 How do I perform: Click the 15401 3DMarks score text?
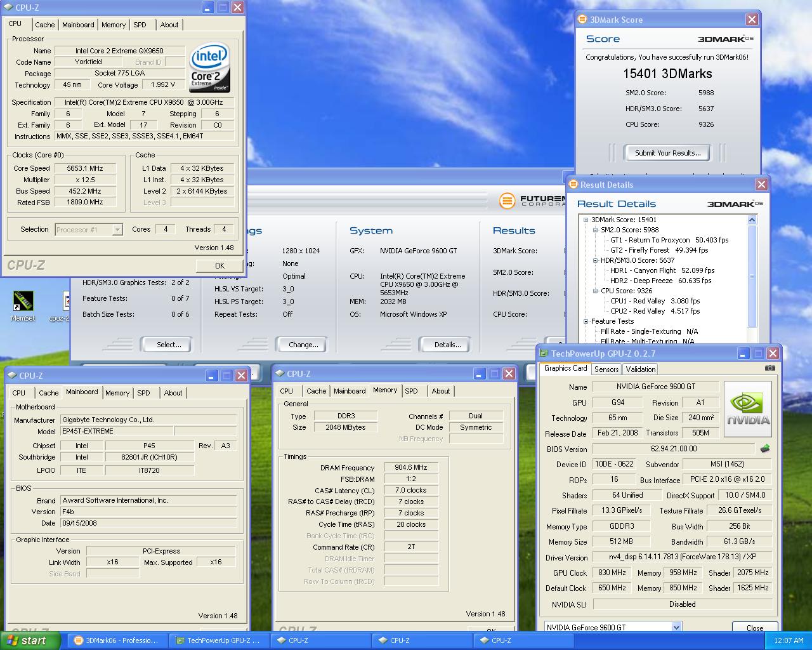[667, 74]
